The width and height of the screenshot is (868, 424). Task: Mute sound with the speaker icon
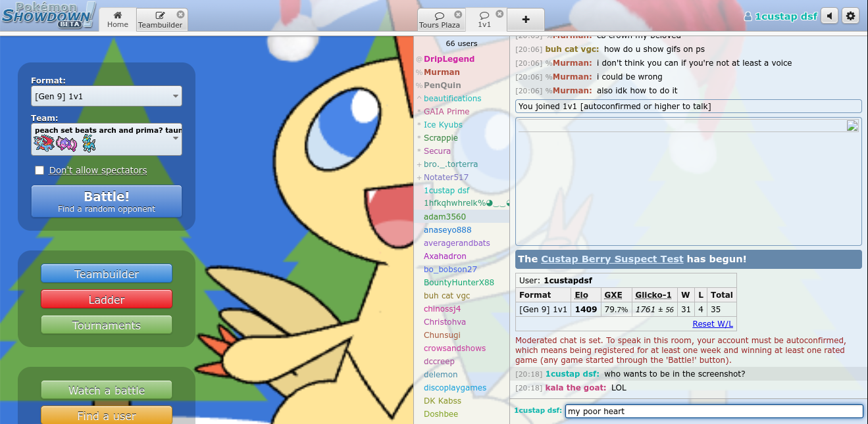tap(830, 16)
